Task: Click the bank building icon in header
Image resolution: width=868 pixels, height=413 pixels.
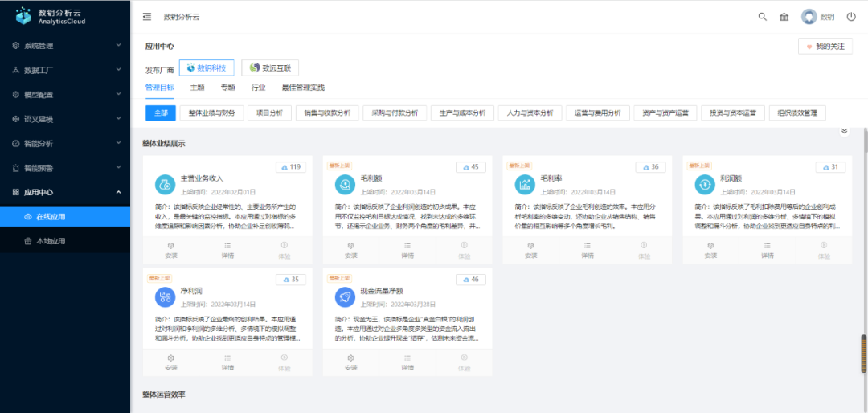Action: click(784, 17)
